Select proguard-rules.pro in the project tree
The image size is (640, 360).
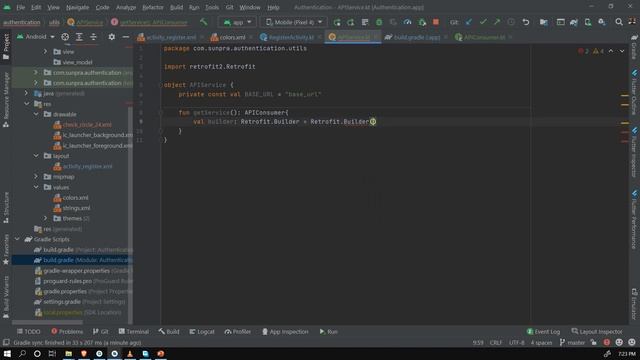(63, 281)
